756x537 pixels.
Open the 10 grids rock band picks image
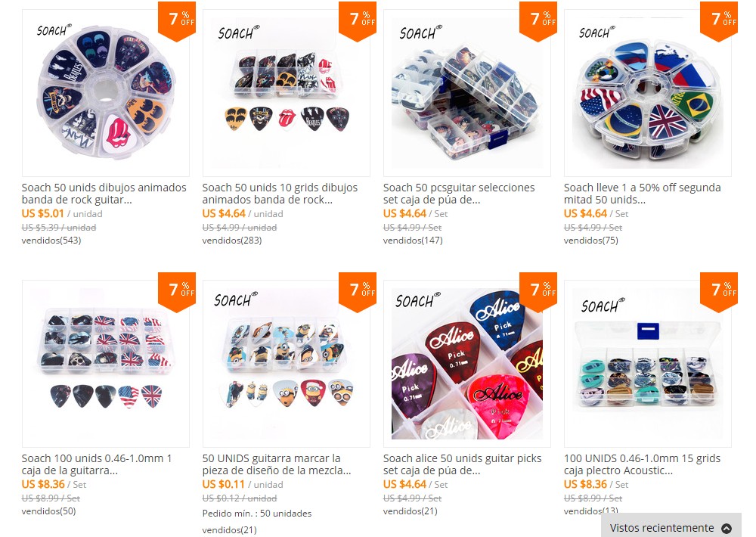click(287, 92)
